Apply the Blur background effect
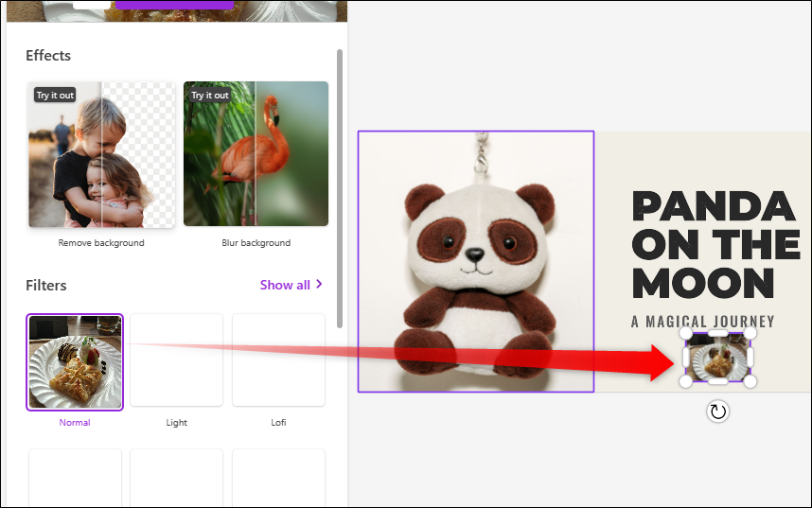The image size is (812, 508). (256, 154)
